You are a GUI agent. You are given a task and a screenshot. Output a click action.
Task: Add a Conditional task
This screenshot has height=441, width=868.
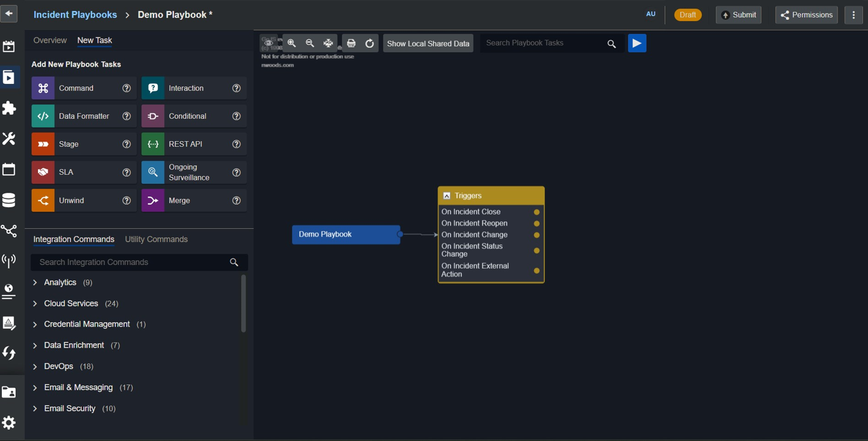click(194, 116)
